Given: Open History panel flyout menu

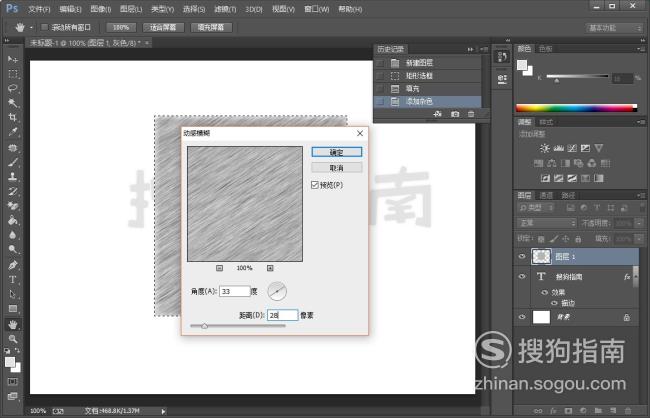Looking at the screenshot, I should [x=485, y=49].
